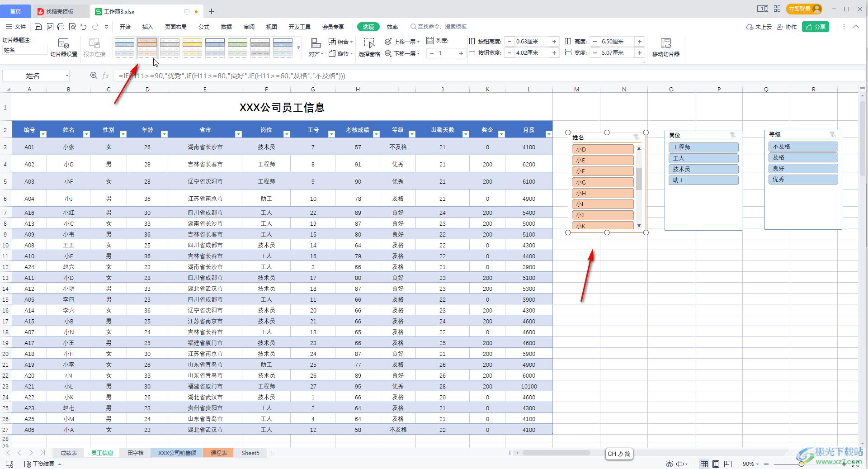
Task: Open the 成绩表 sheet tab
Action: coord(69,453)
